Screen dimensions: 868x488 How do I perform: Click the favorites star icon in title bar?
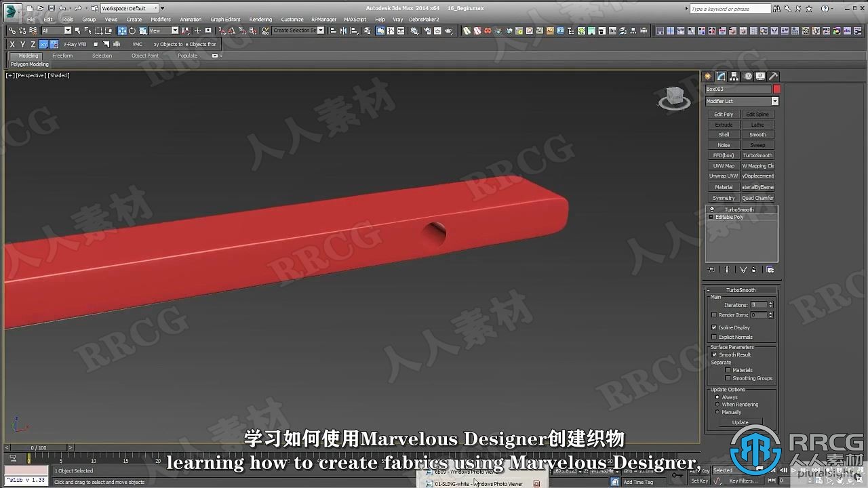point(809,9)
